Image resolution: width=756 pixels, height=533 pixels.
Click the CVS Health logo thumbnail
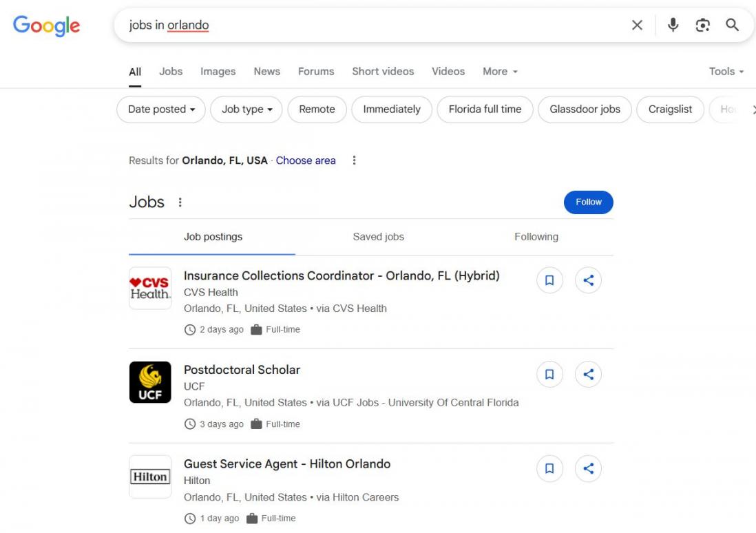click(150, 288)
